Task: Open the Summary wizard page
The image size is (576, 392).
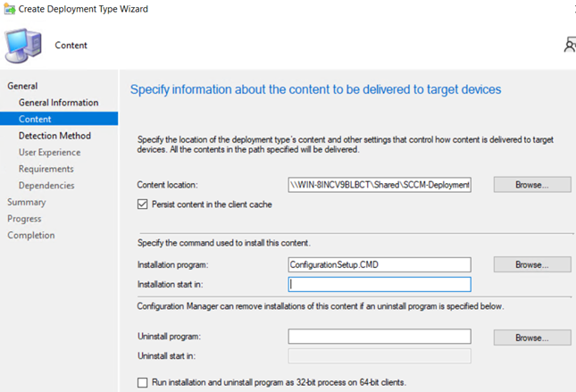Action: coord(27,202)
